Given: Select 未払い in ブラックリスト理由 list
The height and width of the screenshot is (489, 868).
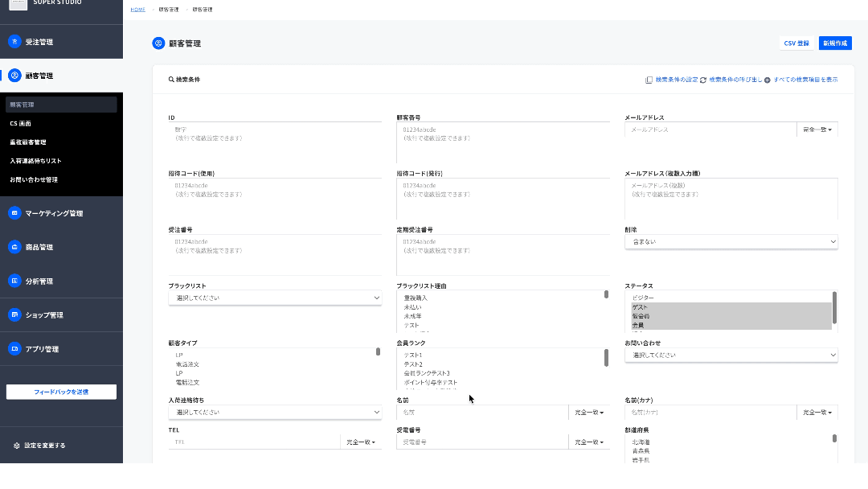Looking at the screenshot, I should tap(412, 307).
